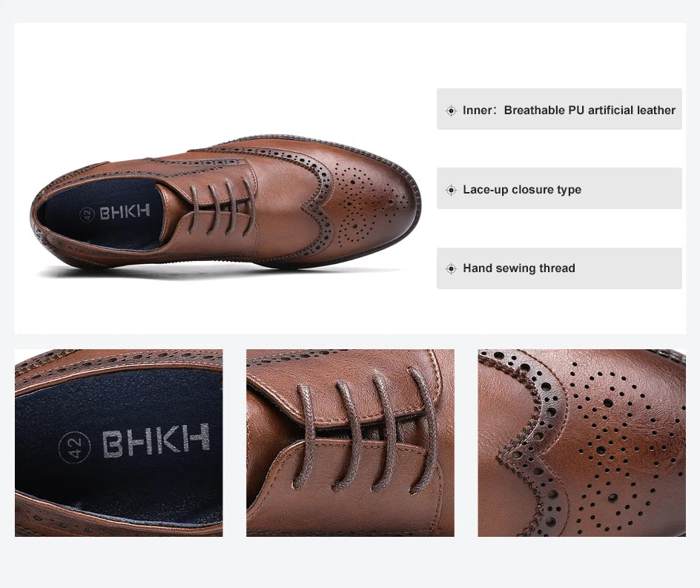Image resolution: width=700 pixels, height=588 pixels.
Task: Select the "Hand sewing thread" feature text
Action: [519, 268]
